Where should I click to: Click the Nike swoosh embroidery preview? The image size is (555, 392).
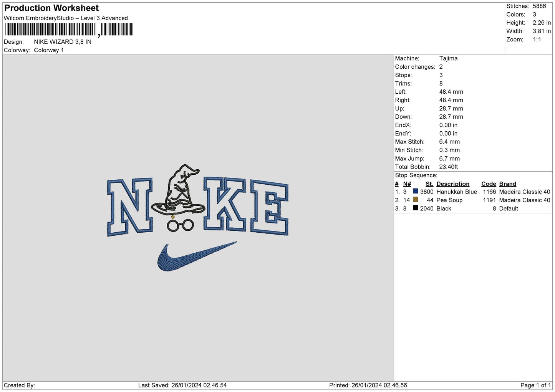(197, 256)
